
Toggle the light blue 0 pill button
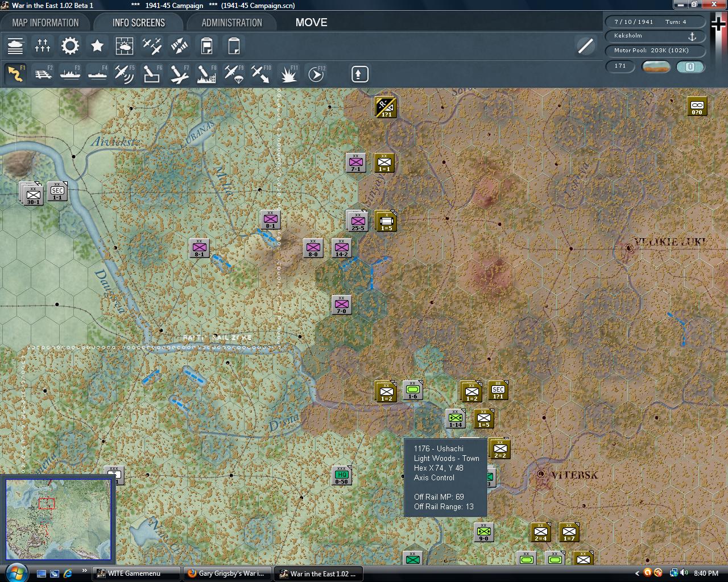(x=690, y=66)
